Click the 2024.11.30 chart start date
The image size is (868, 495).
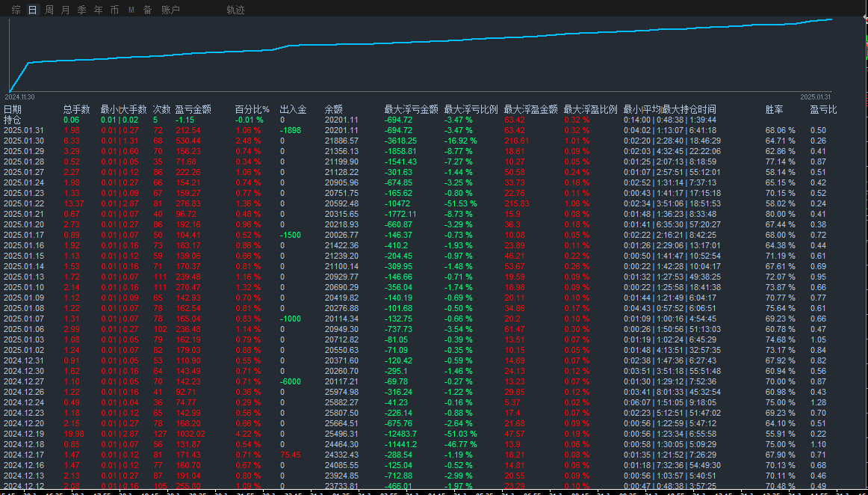click(22, 97)
